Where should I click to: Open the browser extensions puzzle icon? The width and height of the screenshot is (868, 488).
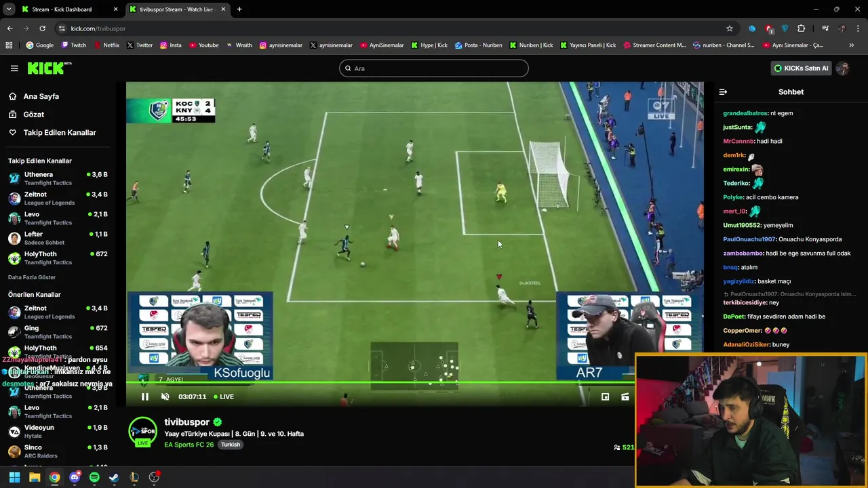pos(802,28)
